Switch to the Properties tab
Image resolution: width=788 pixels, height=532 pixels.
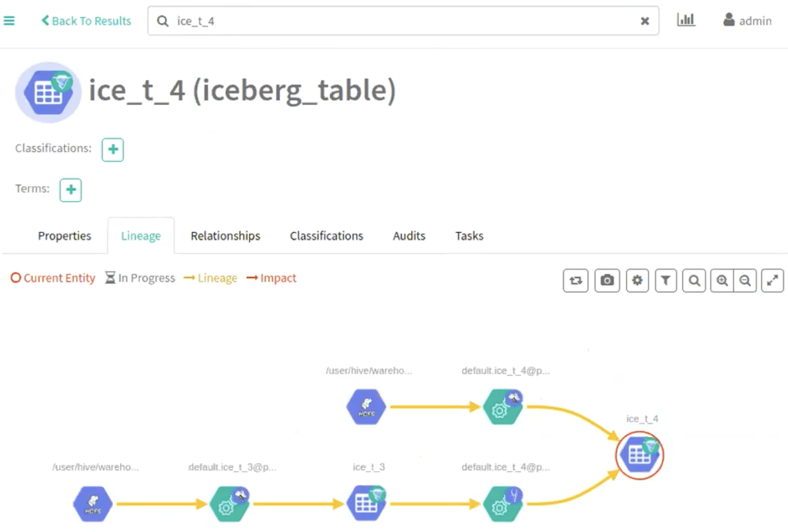point(64,236)
